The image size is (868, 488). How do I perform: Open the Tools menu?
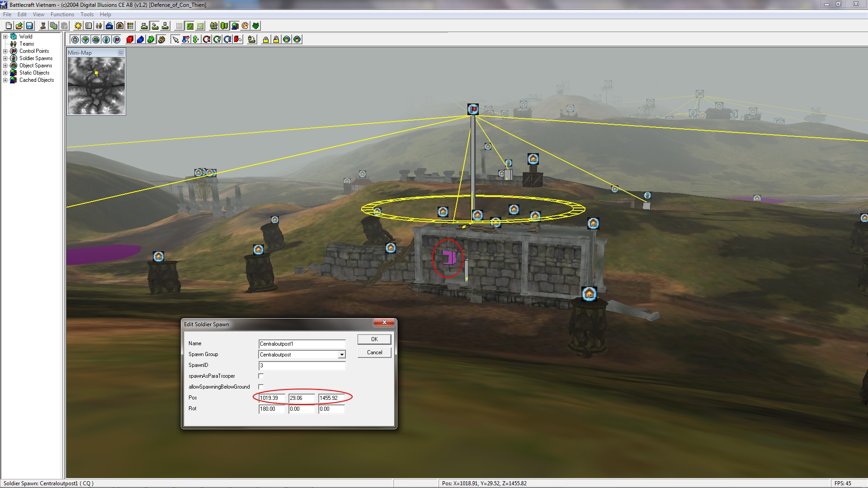[87, 14]
